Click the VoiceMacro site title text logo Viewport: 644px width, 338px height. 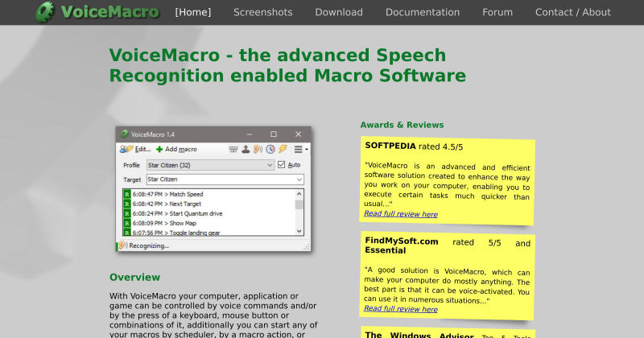click(x=110, y=12)
